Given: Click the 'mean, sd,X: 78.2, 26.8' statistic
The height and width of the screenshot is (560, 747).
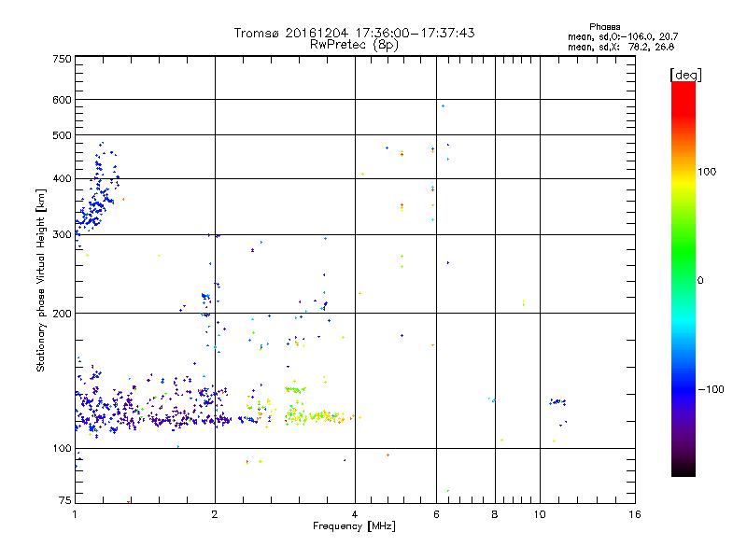Looking at the screenshot, I should click(x=621, y=47).
